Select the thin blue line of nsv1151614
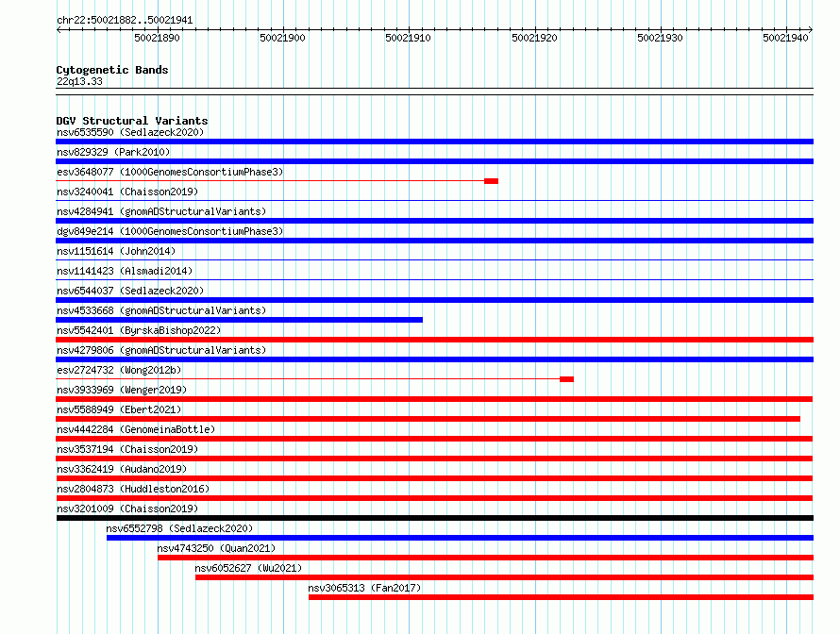This screenshot has width=840, height=634. pyautogui.click(x=434, y=260)
